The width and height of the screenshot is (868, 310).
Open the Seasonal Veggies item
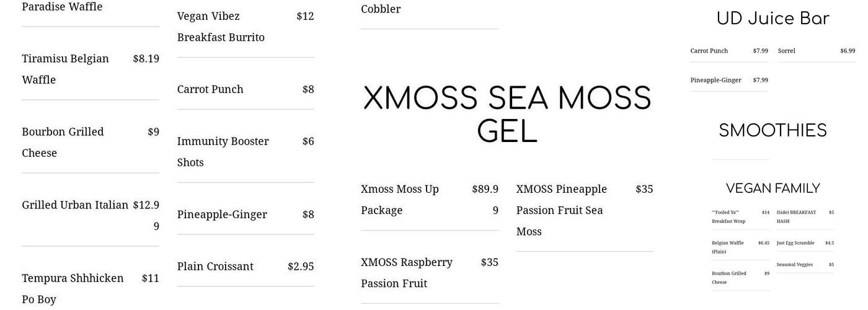click(x=795, y=265)
